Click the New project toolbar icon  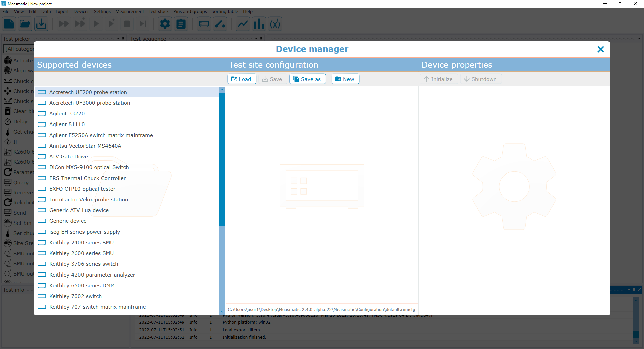(9, 24)
